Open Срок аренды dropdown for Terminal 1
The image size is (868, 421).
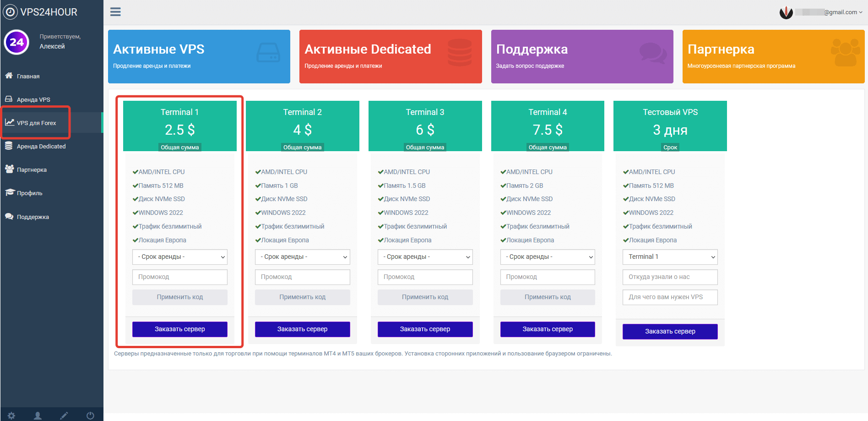(180, 257)
